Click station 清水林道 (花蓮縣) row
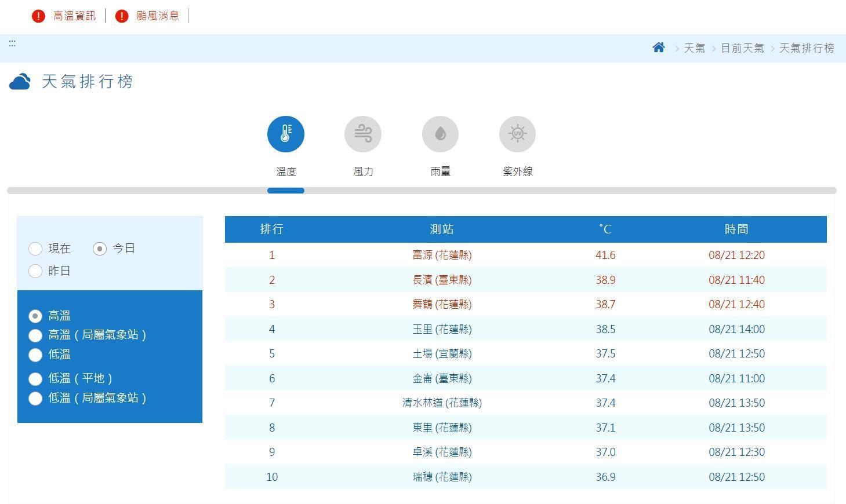 pyautogui.click(x=442, y=403)
